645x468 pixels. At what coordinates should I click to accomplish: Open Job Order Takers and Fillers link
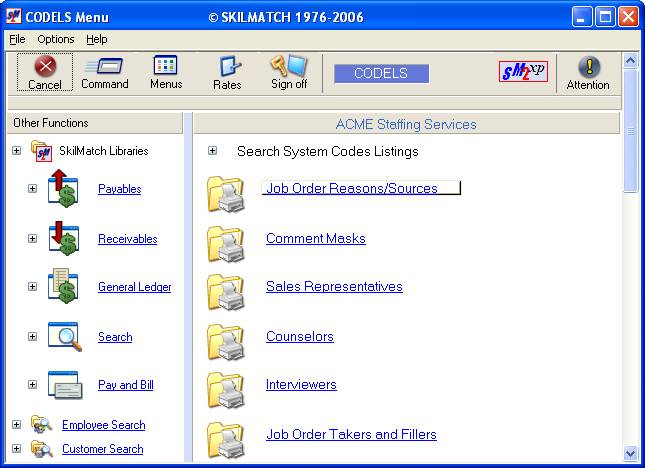[x=351, y=434]
